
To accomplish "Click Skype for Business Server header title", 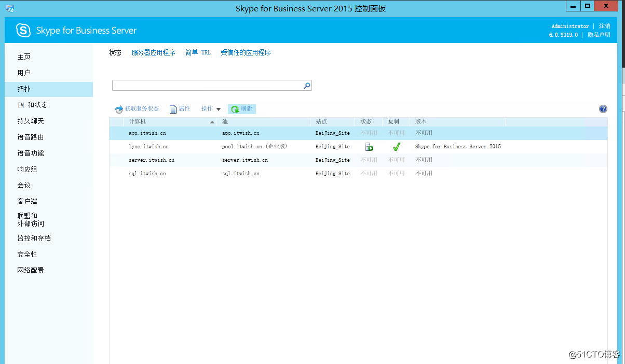I will pos(86,31).
